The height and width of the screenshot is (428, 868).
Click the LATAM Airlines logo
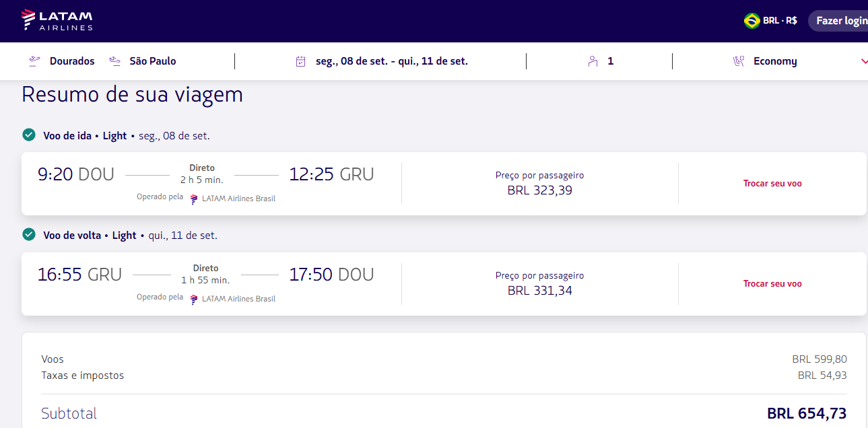point(57,20)
